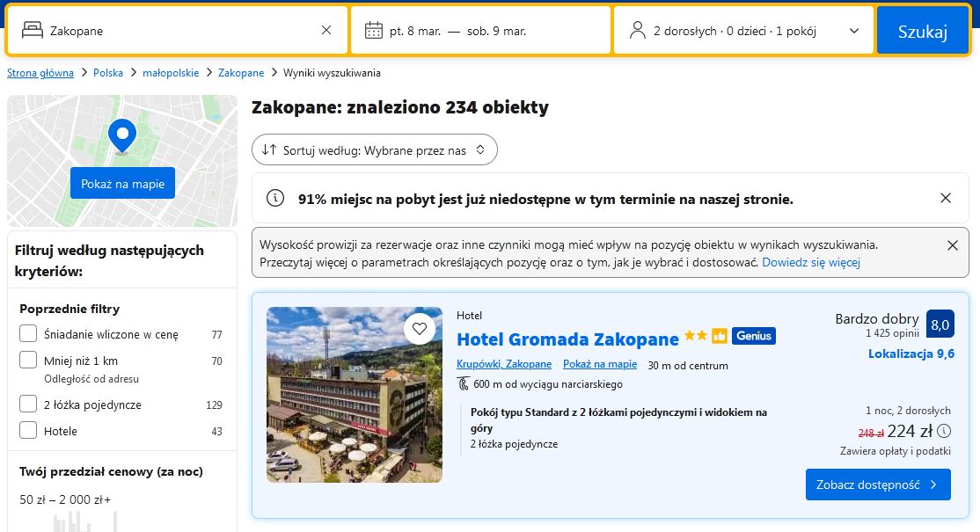Click the price info icon near 224 zł
Viewport: 980px width, 532px height.
(944, 431)
